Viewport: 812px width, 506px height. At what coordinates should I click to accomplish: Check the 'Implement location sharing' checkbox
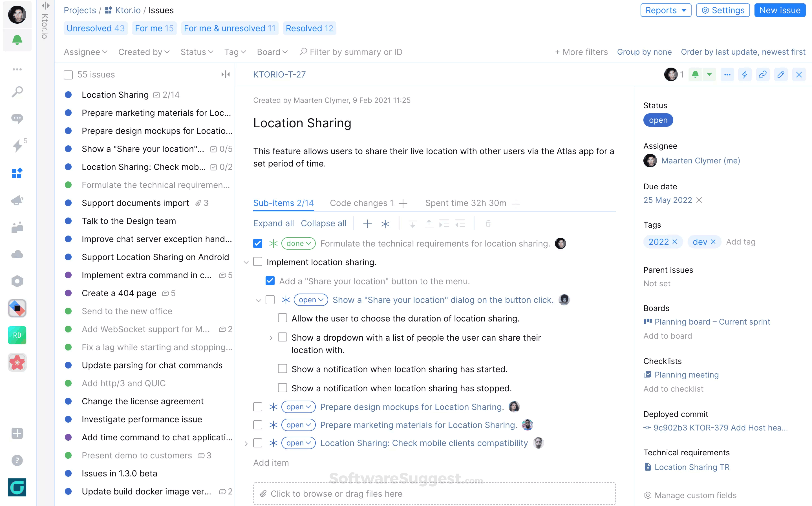(x=257, y=262)
